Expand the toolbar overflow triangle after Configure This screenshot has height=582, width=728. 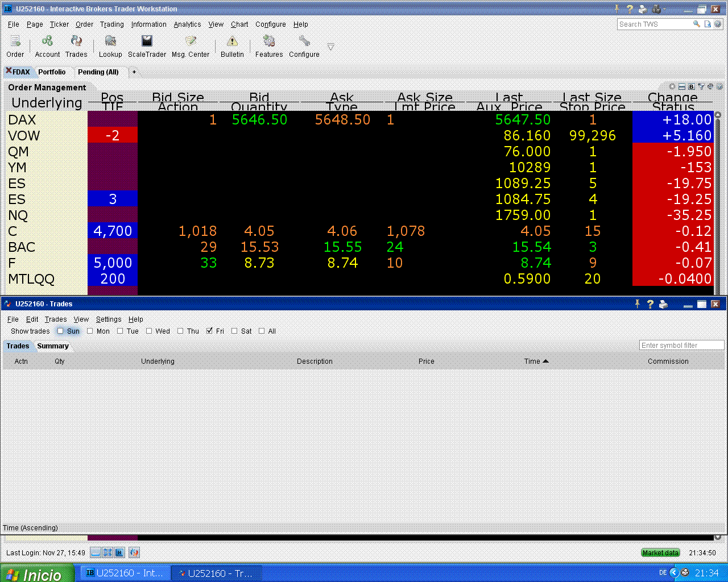point(330,47)
